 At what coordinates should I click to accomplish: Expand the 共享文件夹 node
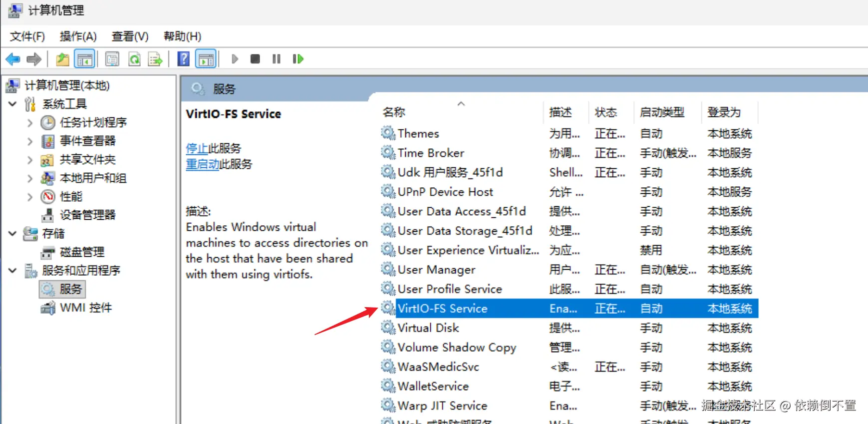[x=30, y=160]
